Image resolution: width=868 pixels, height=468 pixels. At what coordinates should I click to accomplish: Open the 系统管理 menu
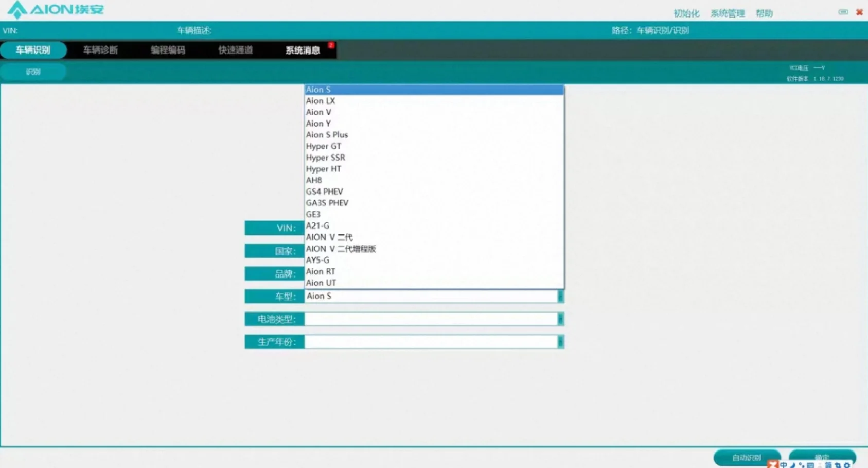point(728,13)
